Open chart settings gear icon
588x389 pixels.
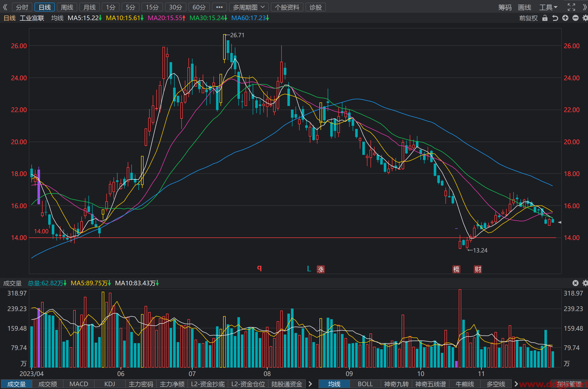coord(585,18)
